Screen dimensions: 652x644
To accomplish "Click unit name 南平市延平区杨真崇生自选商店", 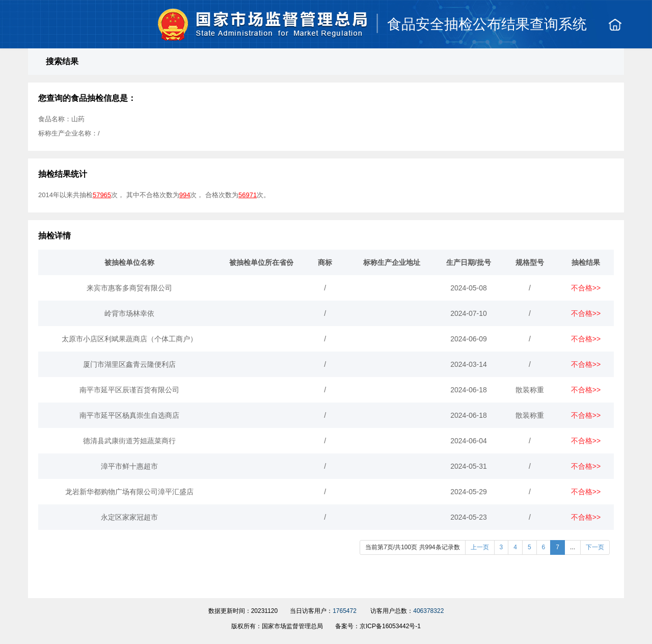I will [x=129, y=415].
